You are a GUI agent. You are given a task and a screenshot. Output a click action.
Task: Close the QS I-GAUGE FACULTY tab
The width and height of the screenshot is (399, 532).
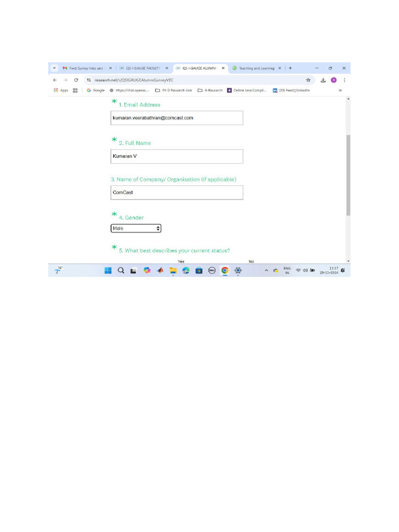[x=167, y=68]
